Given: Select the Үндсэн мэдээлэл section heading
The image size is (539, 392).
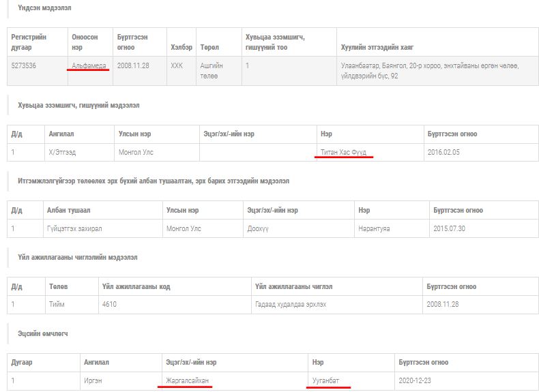Looking at the screenshot, I should 44,8.
